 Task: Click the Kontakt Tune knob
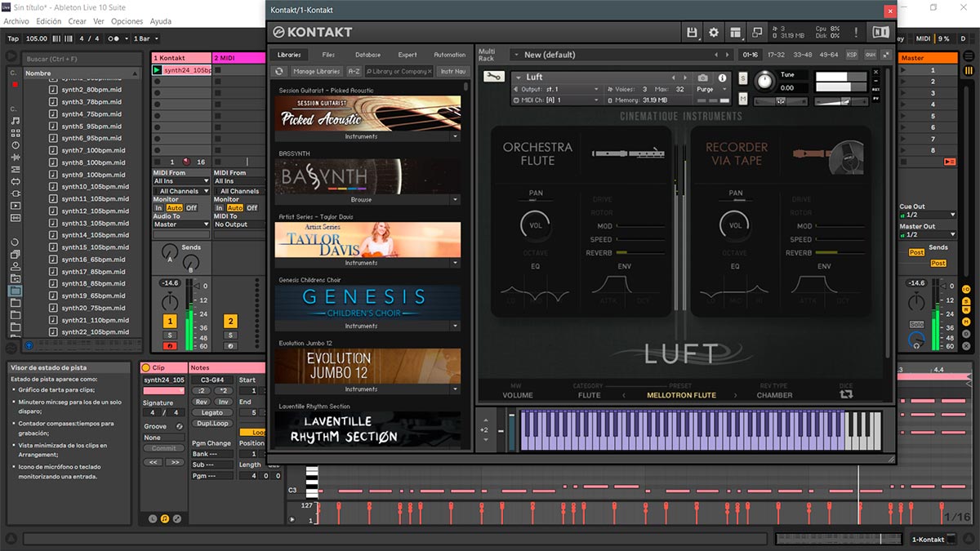point(765,81)
